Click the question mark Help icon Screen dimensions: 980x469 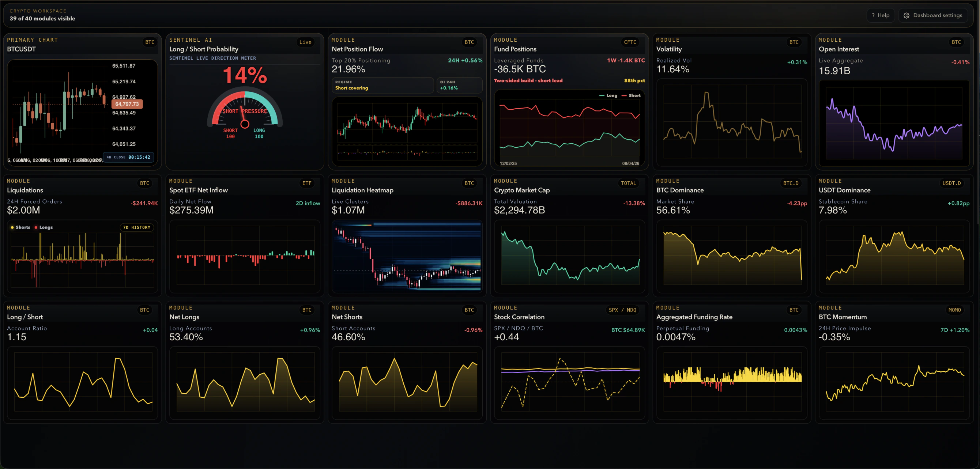pyautogui.click(x=873, y=16)
